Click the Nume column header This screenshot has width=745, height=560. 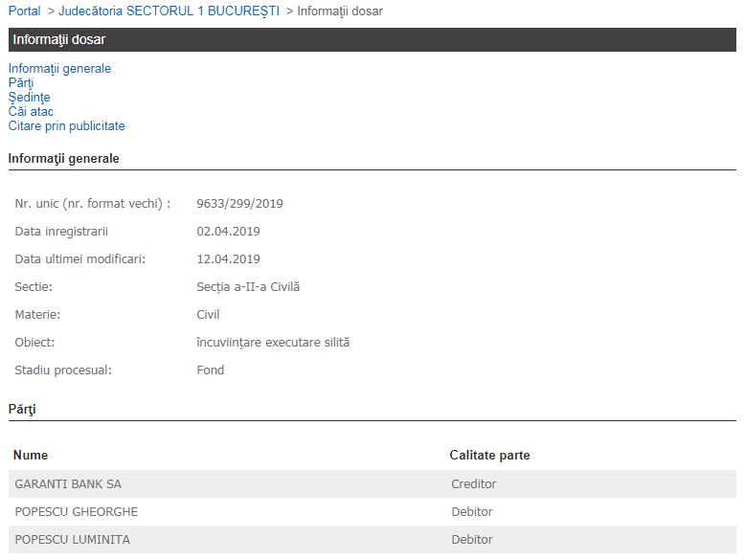click(31, 456)
